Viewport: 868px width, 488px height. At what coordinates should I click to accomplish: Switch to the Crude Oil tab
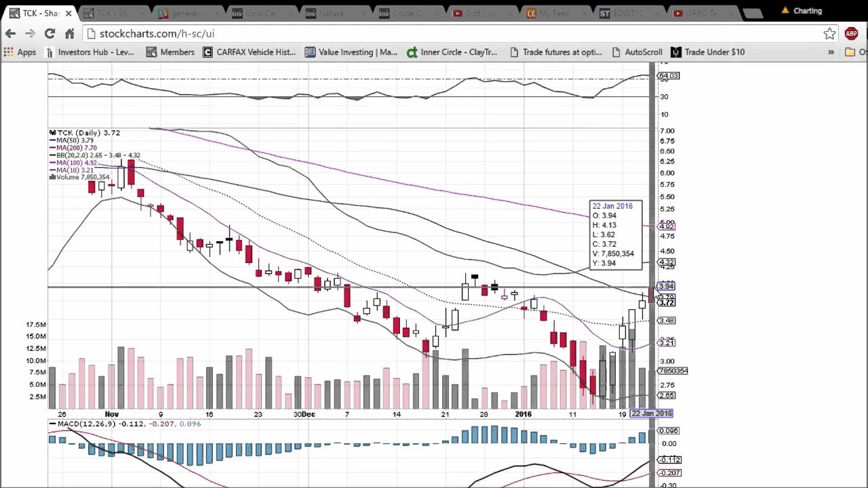tap(409, 13)
